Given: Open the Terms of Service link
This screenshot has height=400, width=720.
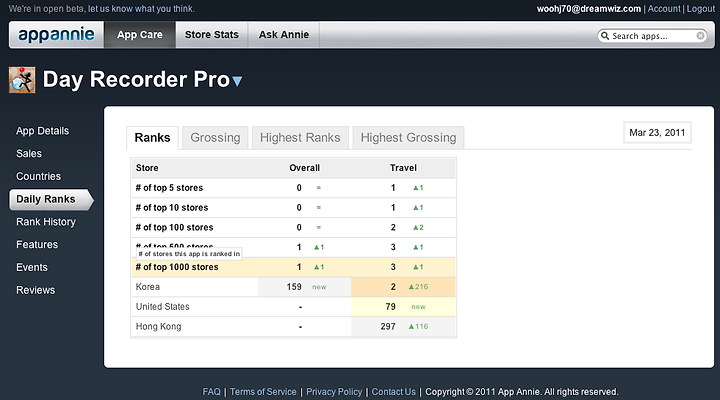Looking at the screenshot, I should click(263, 392).
